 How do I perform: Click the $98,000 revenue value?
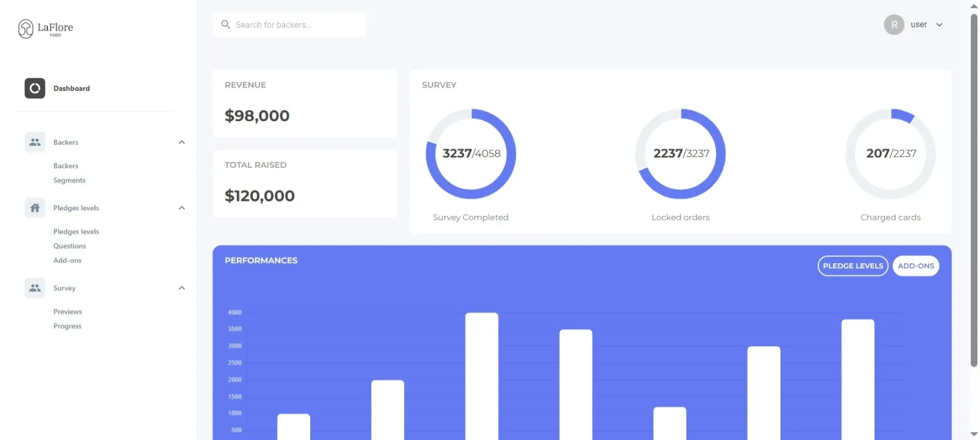point(257,115)
